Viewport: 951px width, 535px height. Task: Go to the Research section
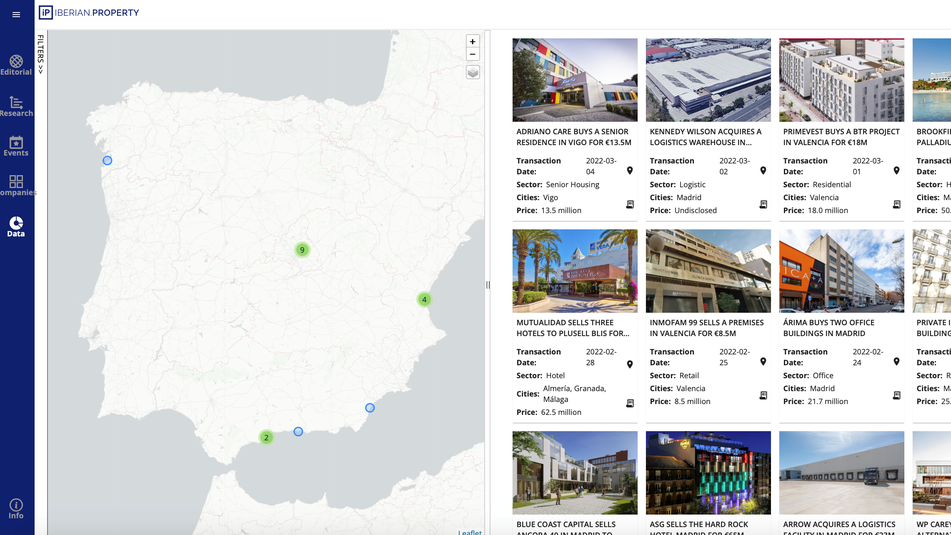(16, 107)
